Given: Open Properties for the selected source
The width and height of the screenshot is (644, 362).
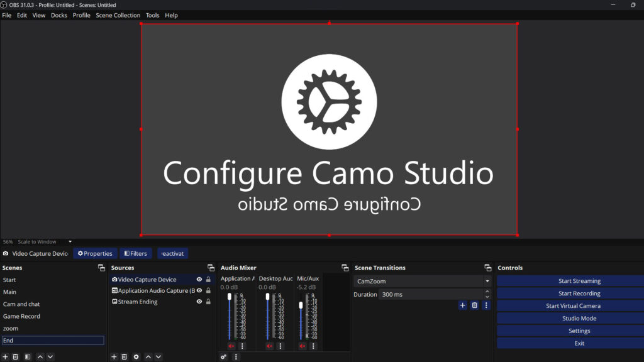Looking at the screenshot, I should click(x=96, y=254).
